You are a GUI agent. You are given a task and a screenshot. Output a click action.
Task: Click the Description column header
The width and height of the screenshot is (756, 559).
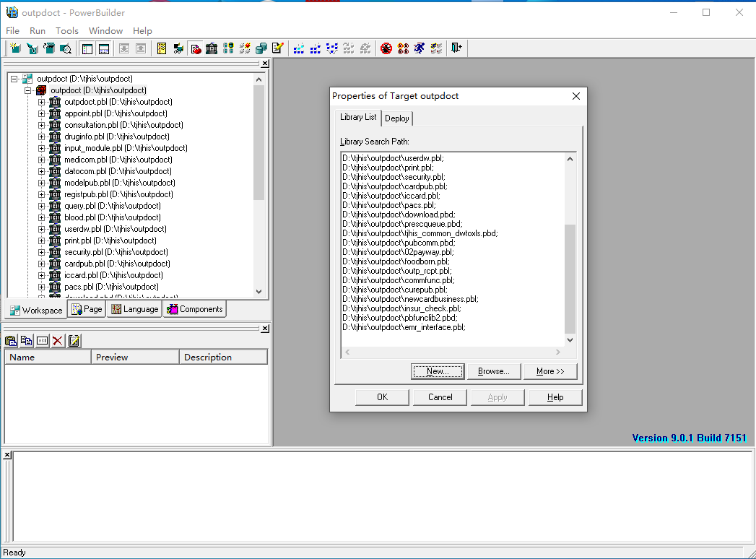[223, 357]
